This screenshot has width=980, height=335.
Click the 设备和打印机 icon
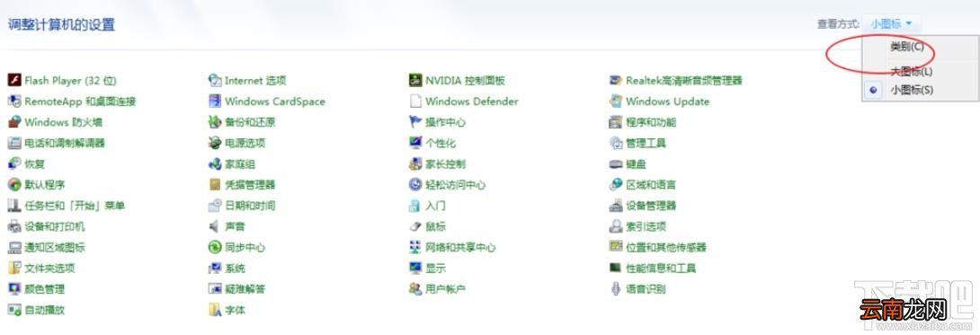[14, 226]
